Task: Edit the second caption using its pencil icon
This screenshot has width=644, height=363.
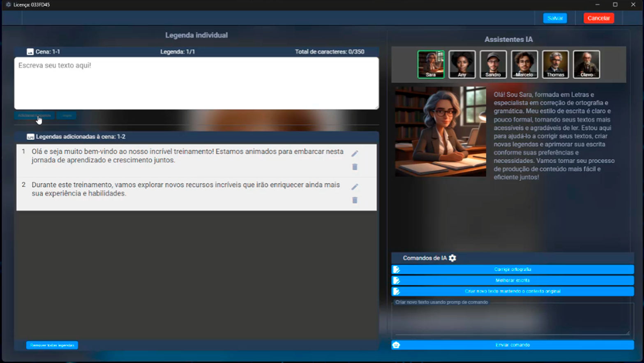Action: 355,187
